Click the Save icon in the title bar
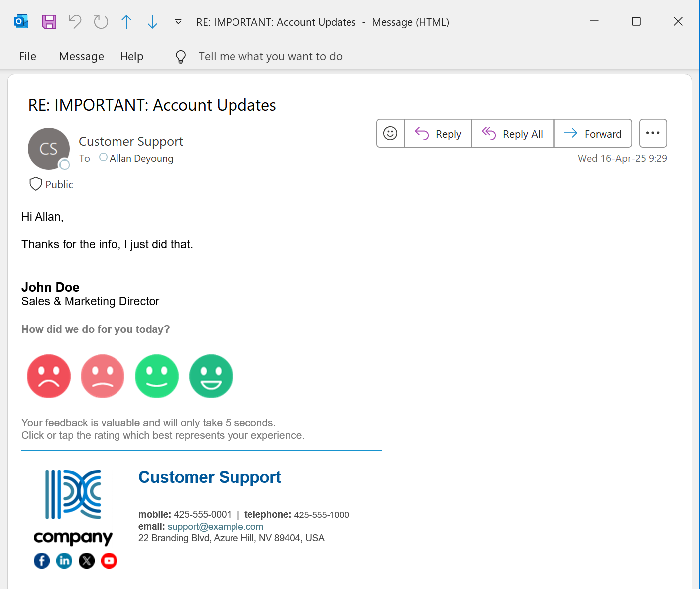700x589 pixels. click(49, 22)
